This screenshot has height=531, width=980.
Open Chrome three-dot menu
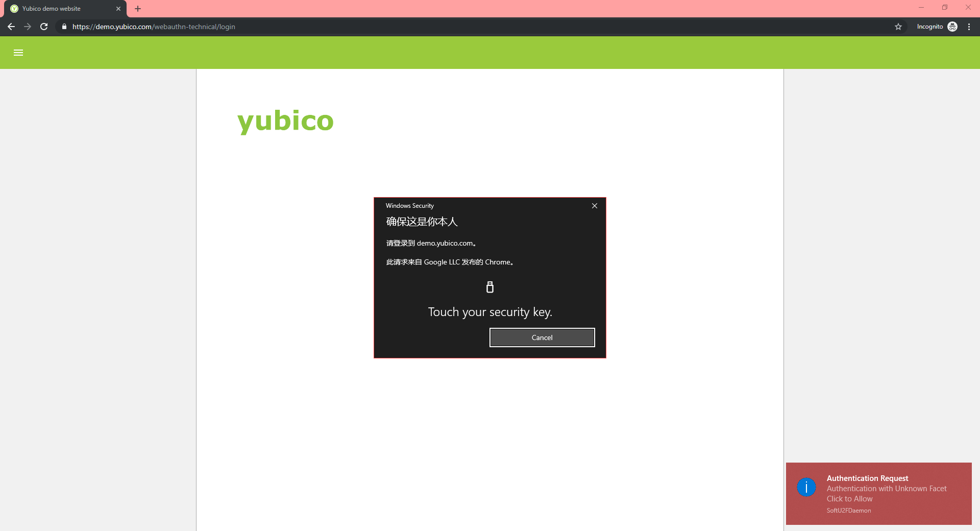click(x=969, y=27)
